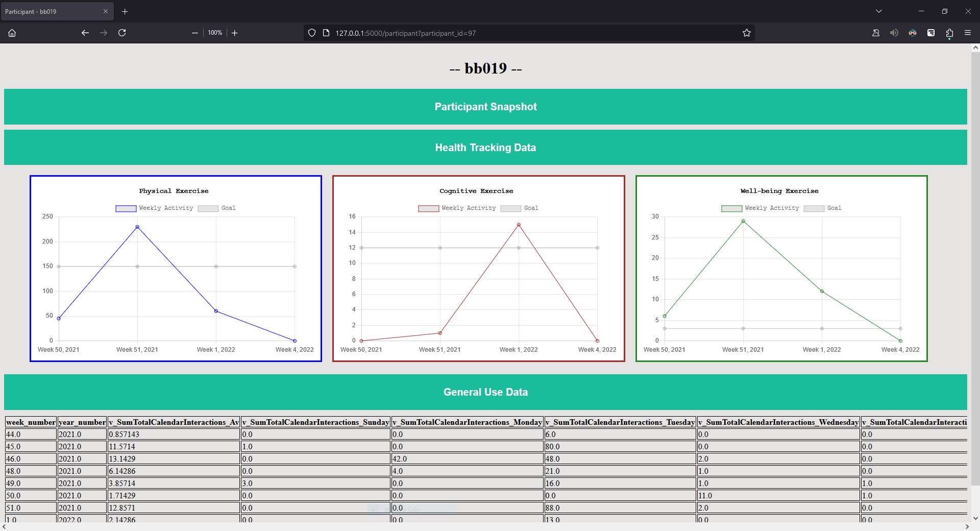980x531 pixels.
Task: Collapse the General Use Data section
Action: point(485,392)
